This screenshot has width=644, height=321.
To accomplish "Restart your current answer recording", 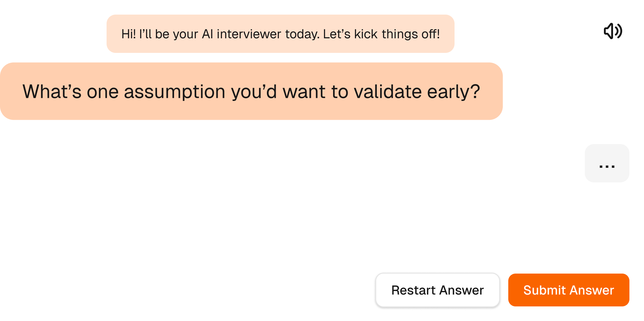I will (438, 290).
